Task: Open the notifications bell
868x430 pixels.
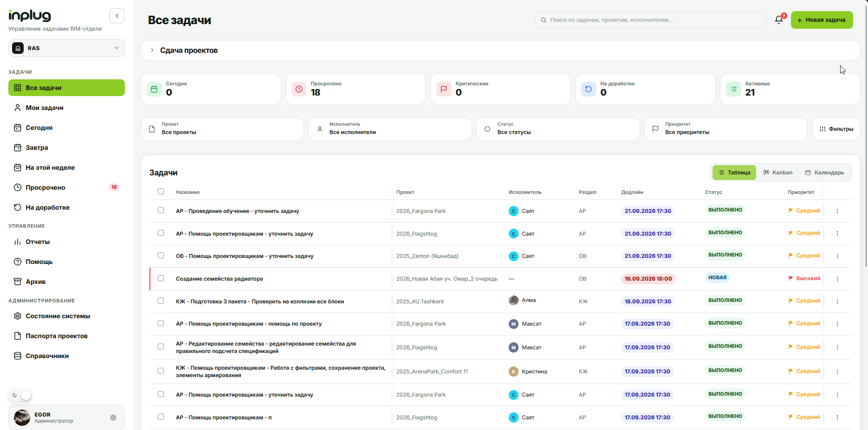Action: coord(779,20)
